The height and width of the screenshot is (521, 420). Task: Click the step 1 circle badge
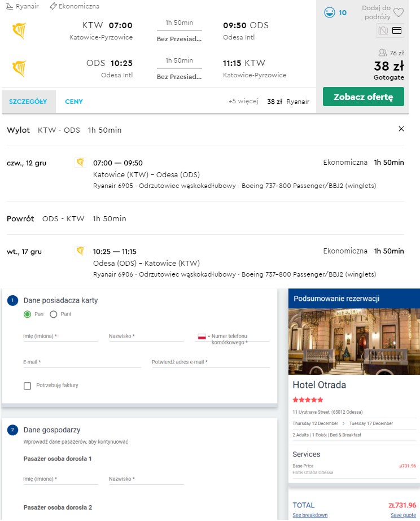12,300
